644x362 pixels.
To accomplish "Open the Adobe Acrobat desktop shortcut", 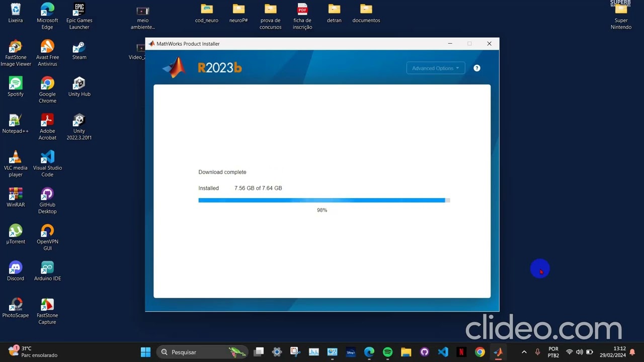I will pyautogui.click(x=47, y=127).
